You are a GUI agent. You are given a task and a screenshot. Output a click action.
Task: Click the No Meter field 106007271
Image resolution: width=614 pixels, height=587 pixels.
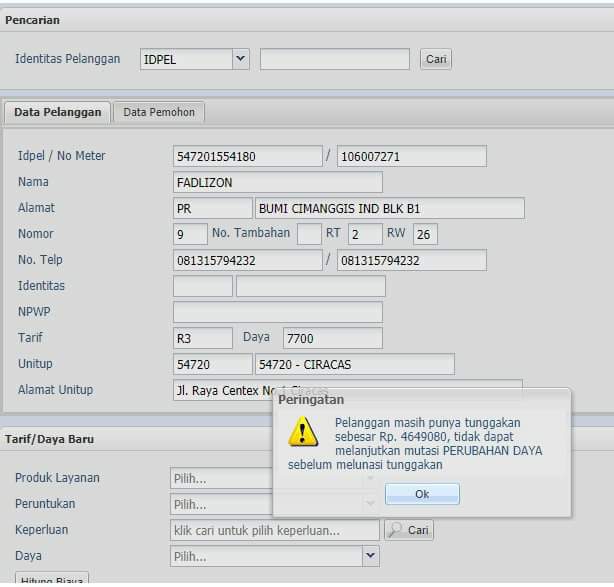coord(411,156)
